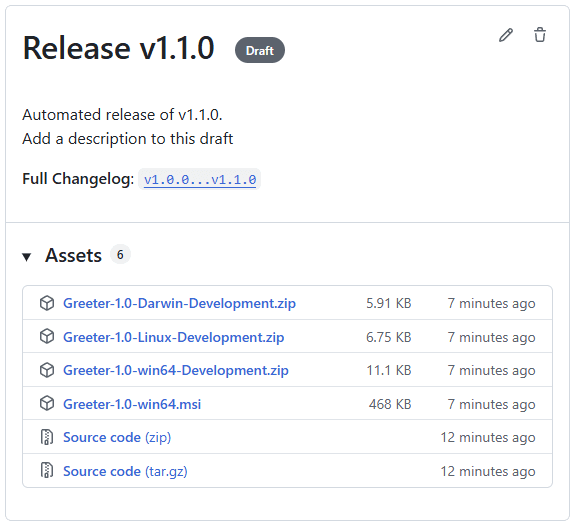The width and height of the screenshot is (572, 525).
Task: Click package icon beside win64-Development.zip
Action: tap(47, 370)
